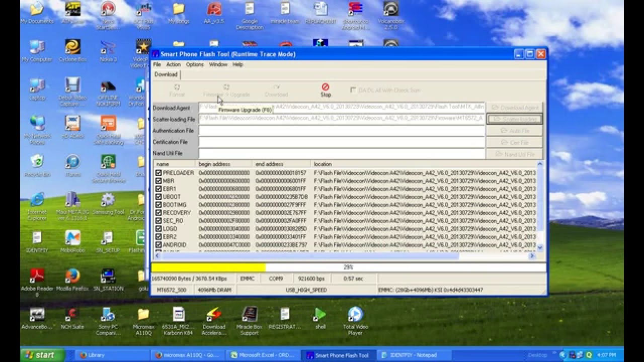Open Adobe Reader desktop shortcut
The height and width of the screenshot is (362, 644).
[x=37, y=283]
